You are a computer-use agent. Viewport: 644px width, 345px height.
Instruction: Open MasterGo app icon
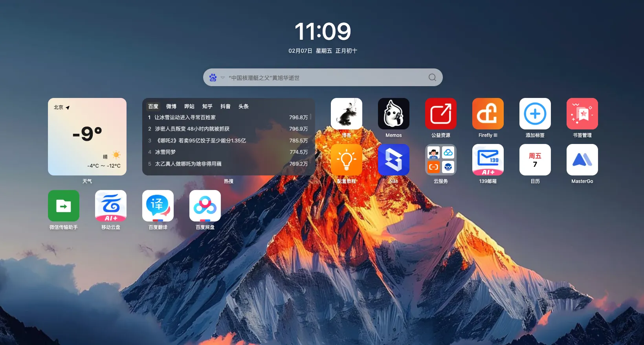pos(582,160)
